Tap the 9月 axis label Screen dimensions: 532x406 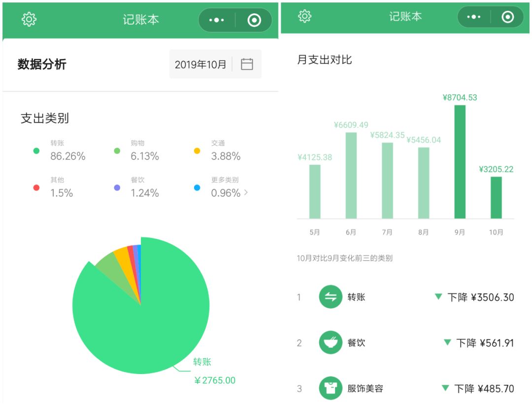tap(460, 232)
